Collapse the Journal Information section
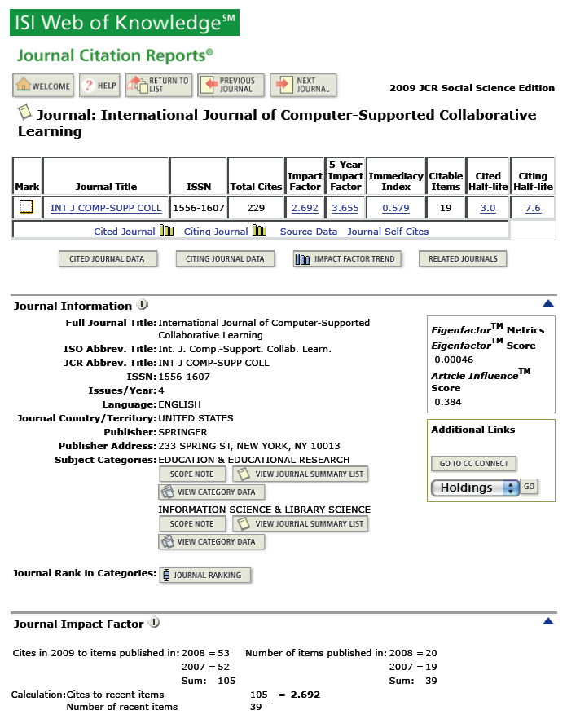This screenshot has width=567, height=728. tap(548, 303)
